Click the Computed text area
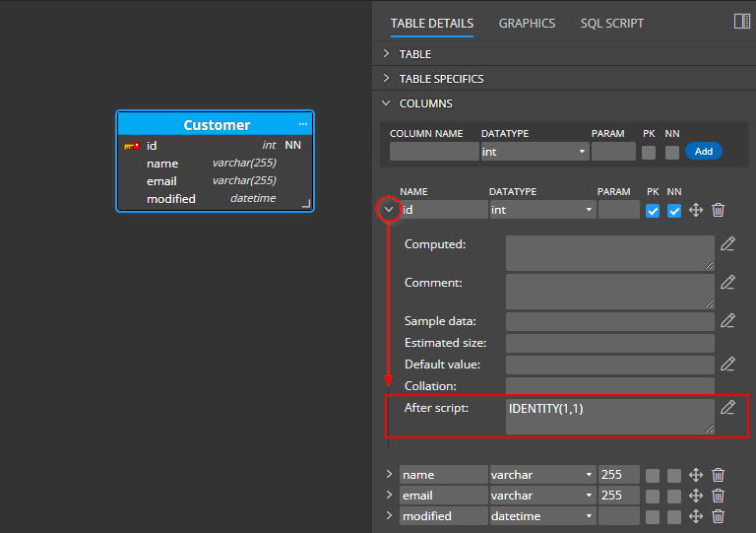The width and height of the screenshot is (756, 533). click(610, 253)
